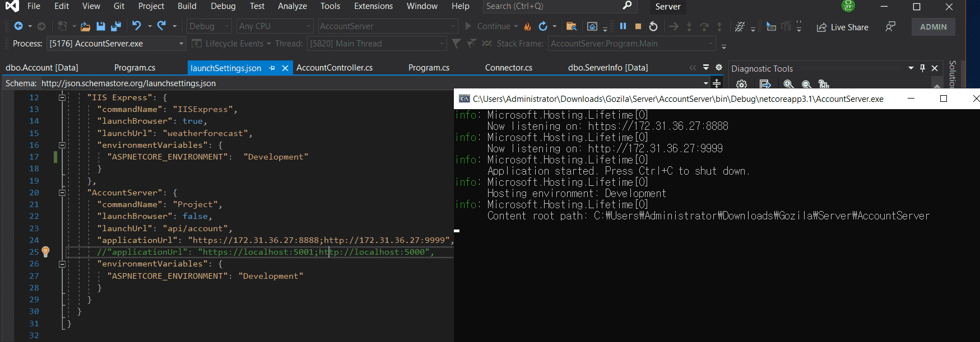The height and width of the screenshot is (342, 980).
Task: Open the Extensions menu
Action: click(373, 6)
